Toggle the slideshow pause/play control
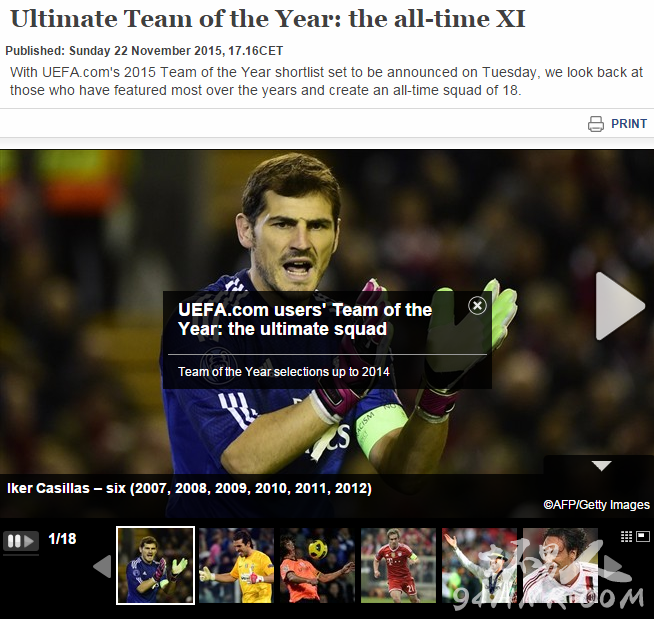 [x=21, y=541]
